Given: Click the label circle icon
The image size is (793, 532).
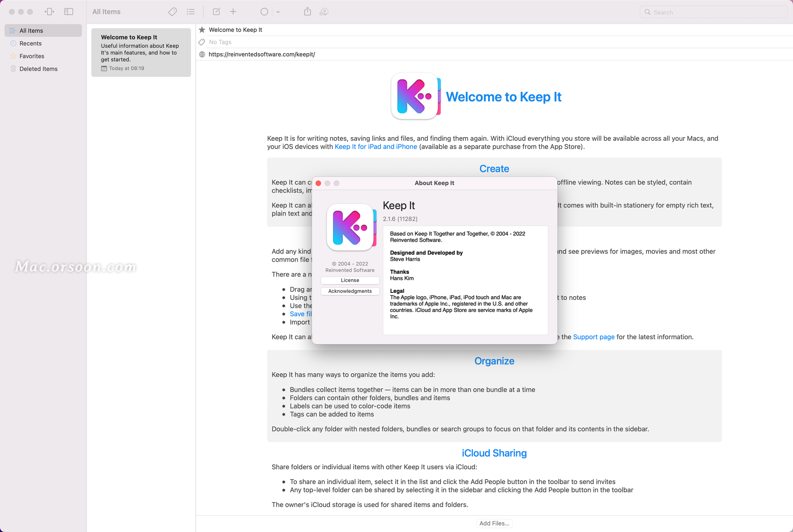Looking at the screenshot, I should (264, 12).
